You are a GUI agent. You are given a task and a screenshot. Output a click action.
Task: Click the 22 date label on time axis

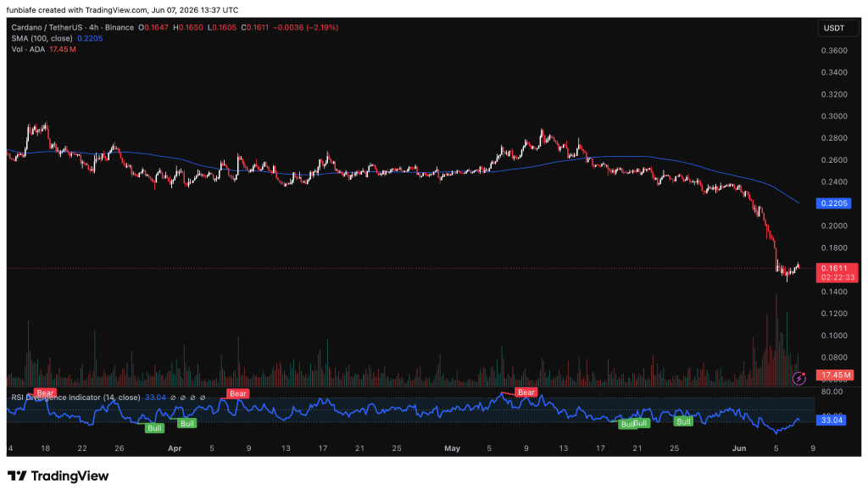coord(82,448)
